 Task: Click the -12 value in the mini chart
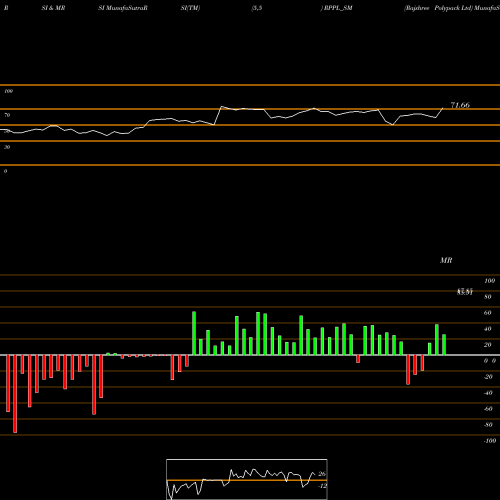pyautogui.click(x=322, y=486)
